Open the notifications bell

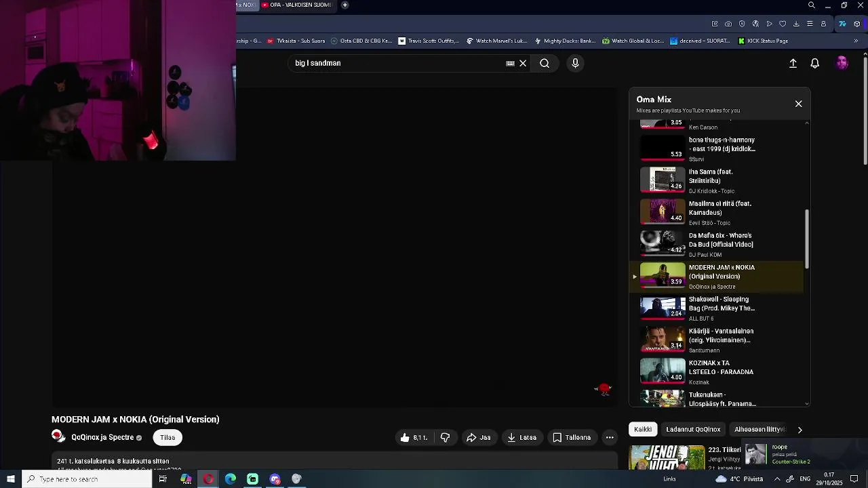click(x=815, y=63)
